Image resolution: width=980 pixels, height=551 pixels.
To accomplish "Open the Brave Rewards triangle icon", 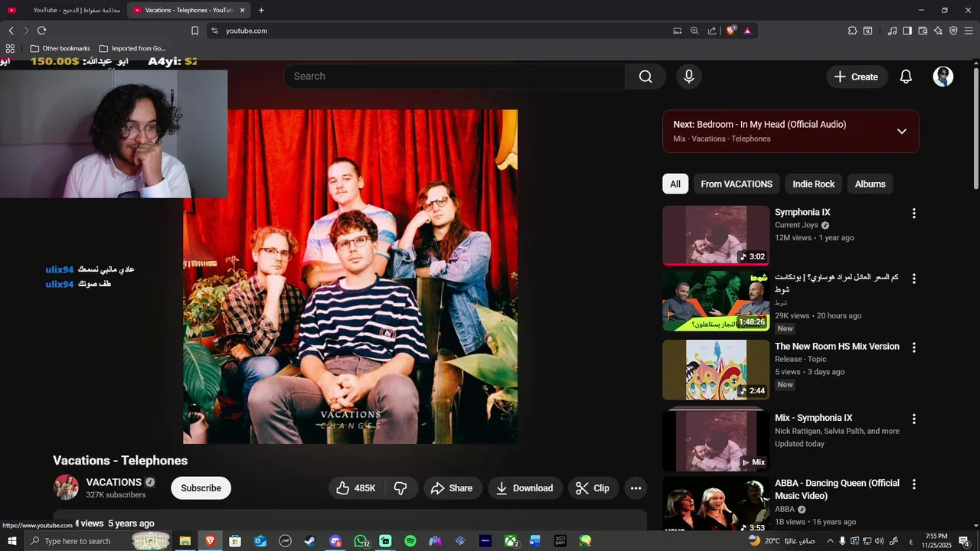I will coord(747,31).
